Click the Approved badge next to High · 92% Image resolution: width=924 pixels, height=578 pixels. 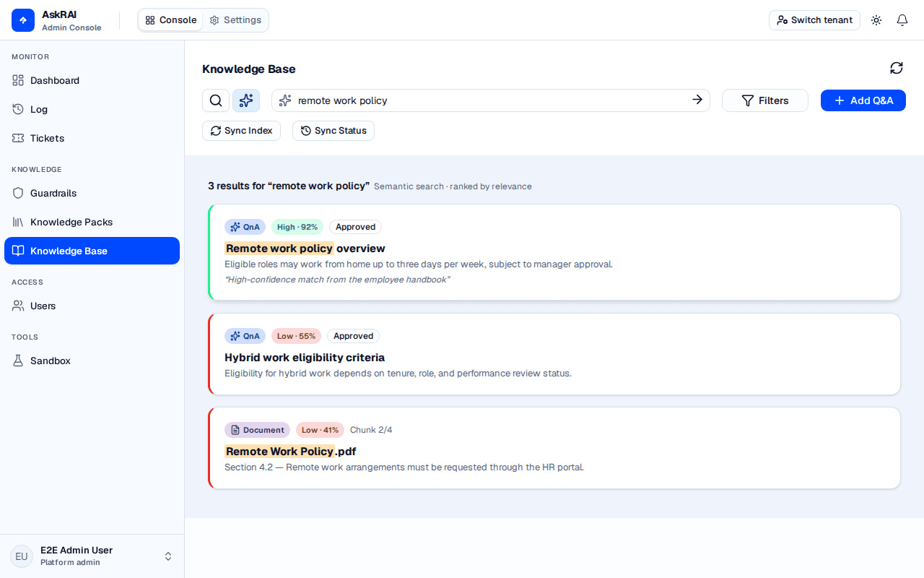[355, 227]
